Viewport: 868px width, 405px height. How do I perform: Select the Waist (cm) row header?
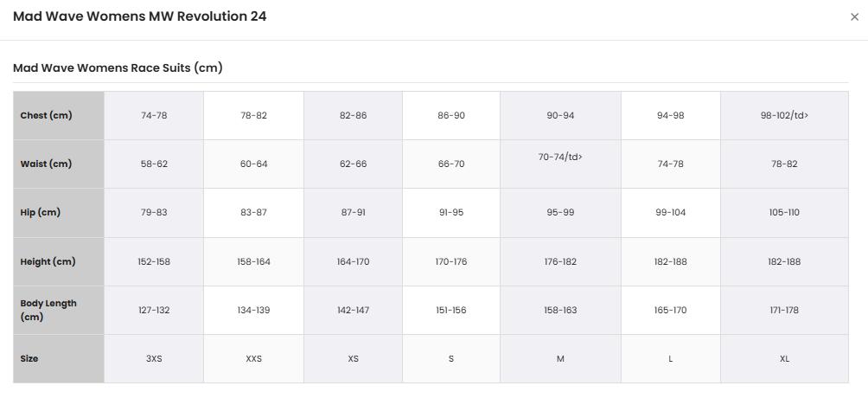click(59, 164)
